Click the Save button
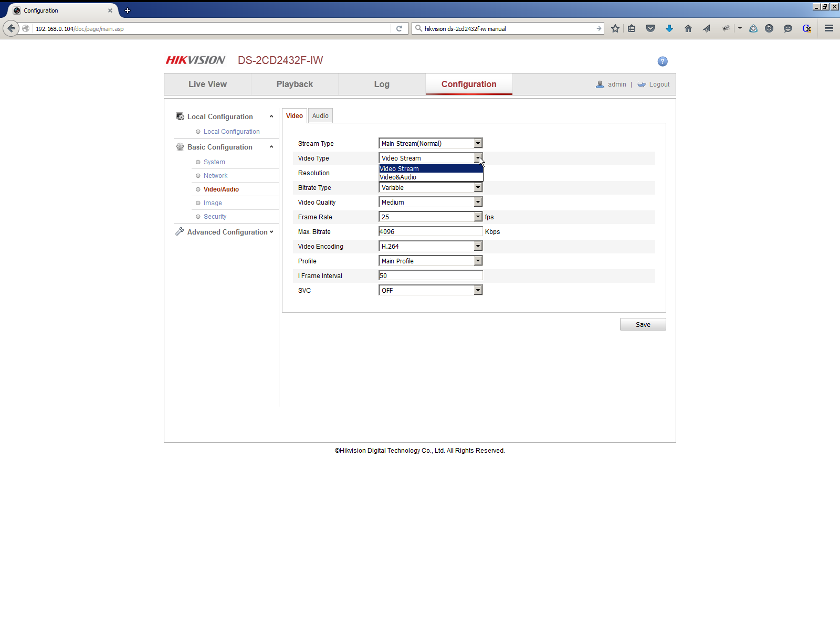The height and width of the screenshot is (617, 840). (x=643, y=324)
